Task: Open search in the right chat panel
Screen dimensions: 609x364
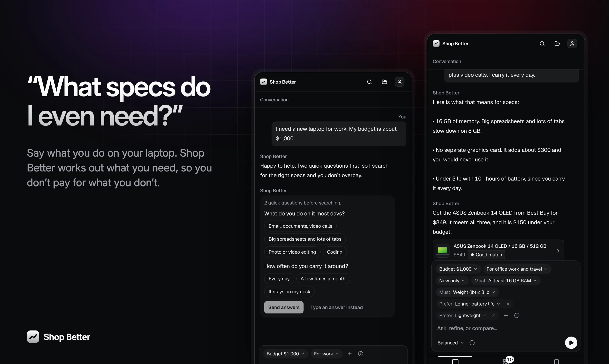Action: 542,44
